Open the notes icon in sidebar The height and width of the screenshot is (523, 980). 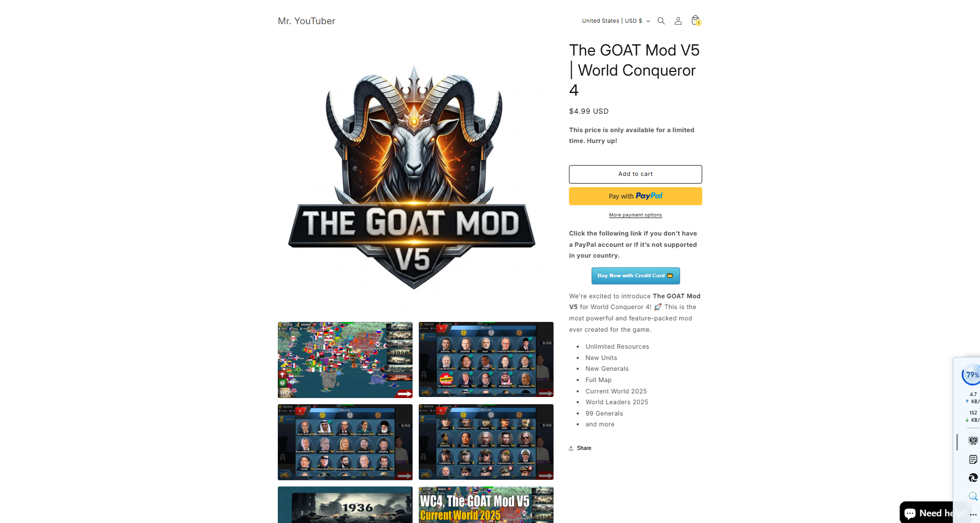pos(973,459)
